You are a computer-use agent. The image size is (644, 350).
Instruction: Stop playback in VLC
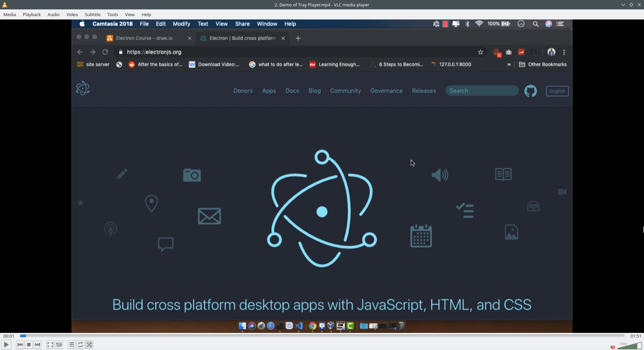point(29,345)
